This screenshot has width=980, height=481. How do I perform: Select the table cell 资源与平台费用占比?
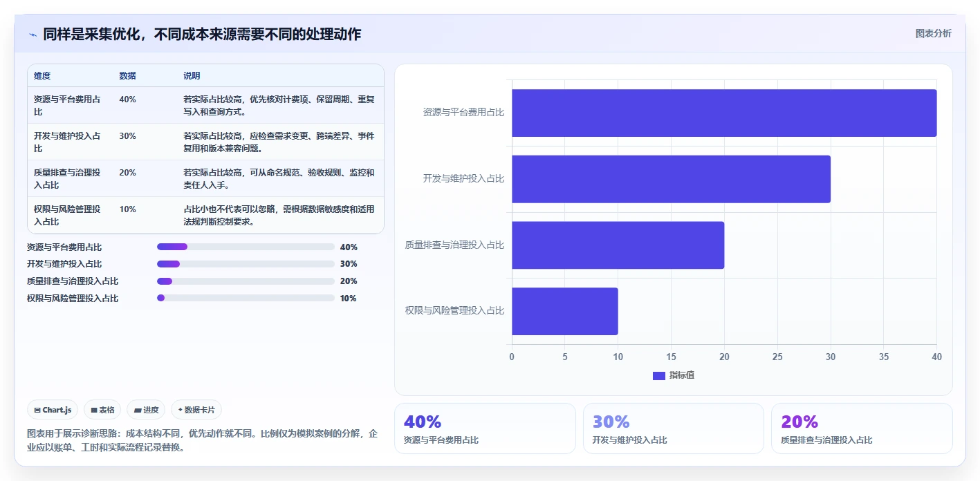[x=67, y=106]
